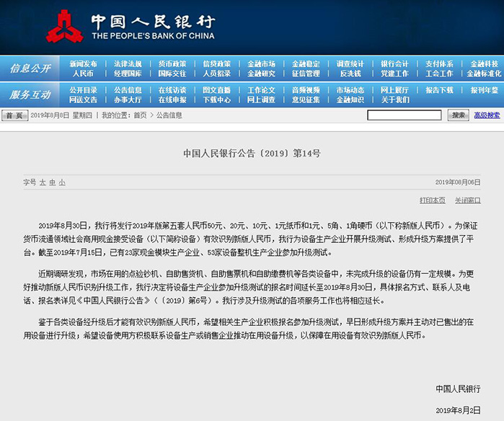The height and width of the screenshot is (421, 504).
Task: Click the publish date 2019年08月06日
Action: [458, 182]
